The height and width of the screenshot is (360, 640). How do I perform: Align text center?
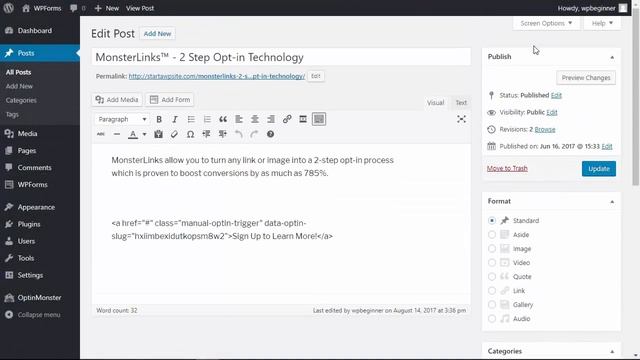tap(255, 119)
